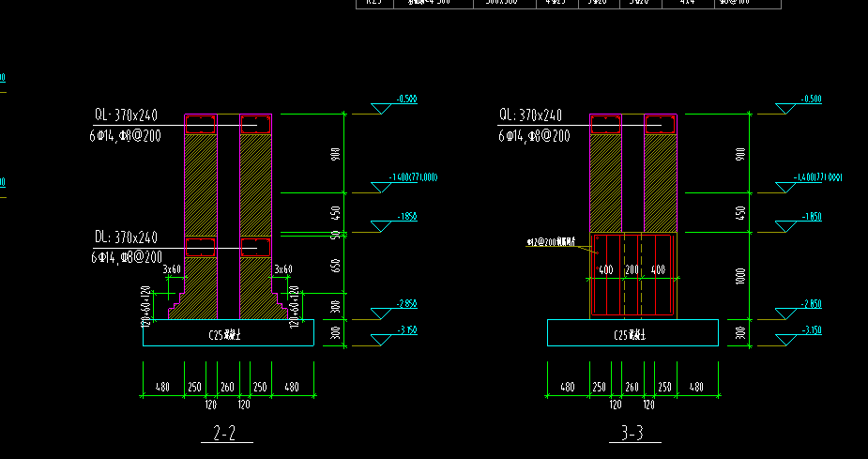
Task: Select the "3-3" section title
Action: pos(632,433)
